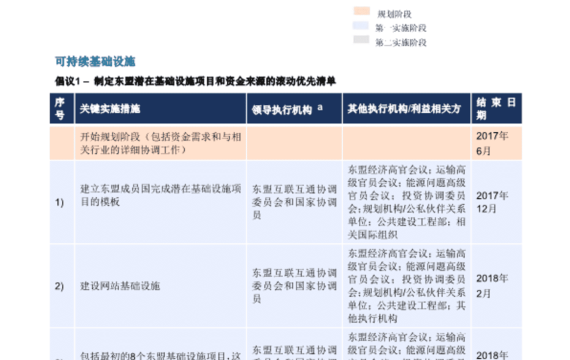Click the 可持续基础设施 section heading

point(95,61)
